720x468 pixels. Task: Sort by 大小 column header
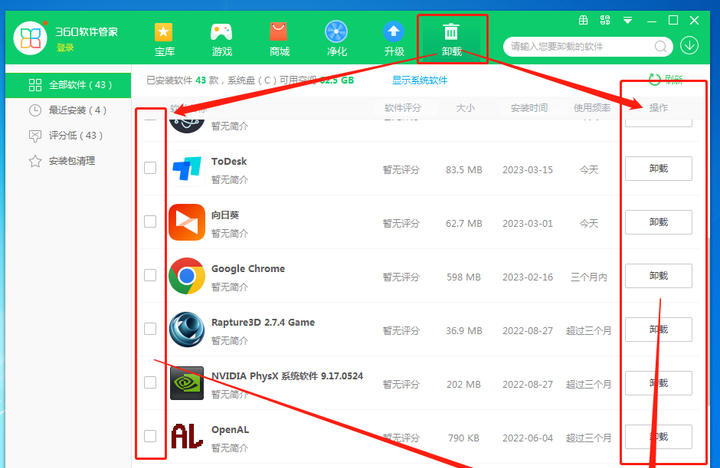pyautogui.click(x=465, y=108)
